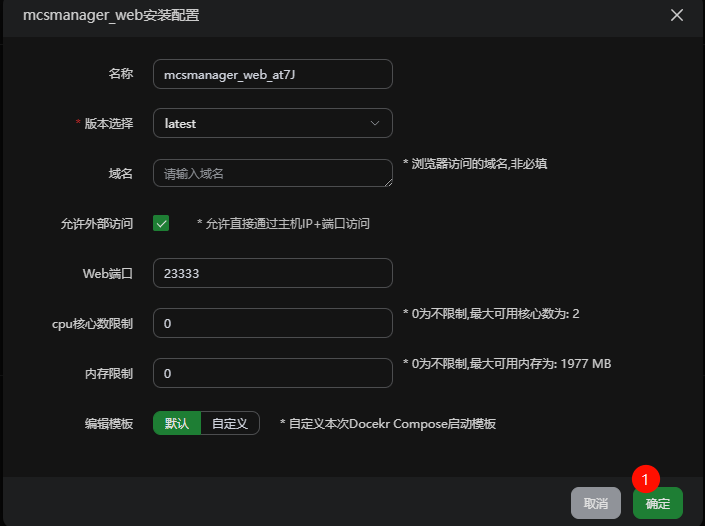Click the chevron arrow in version selector
The image size is (705, 526).
(375, 123)
